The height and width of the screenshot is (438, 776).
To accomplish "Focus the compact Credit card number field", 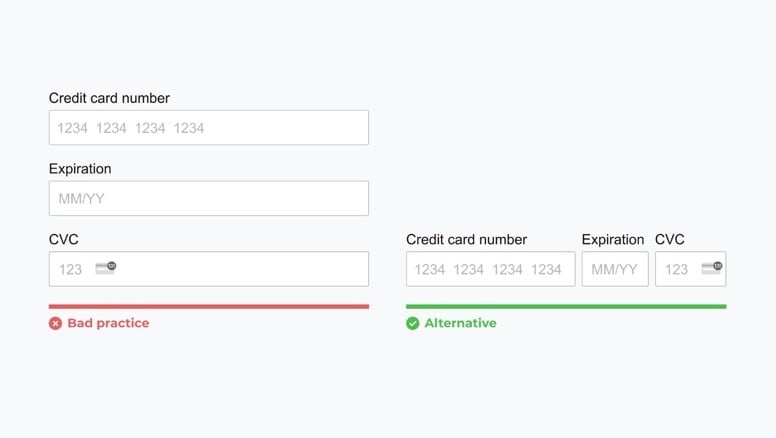I will tap(490, 269).
